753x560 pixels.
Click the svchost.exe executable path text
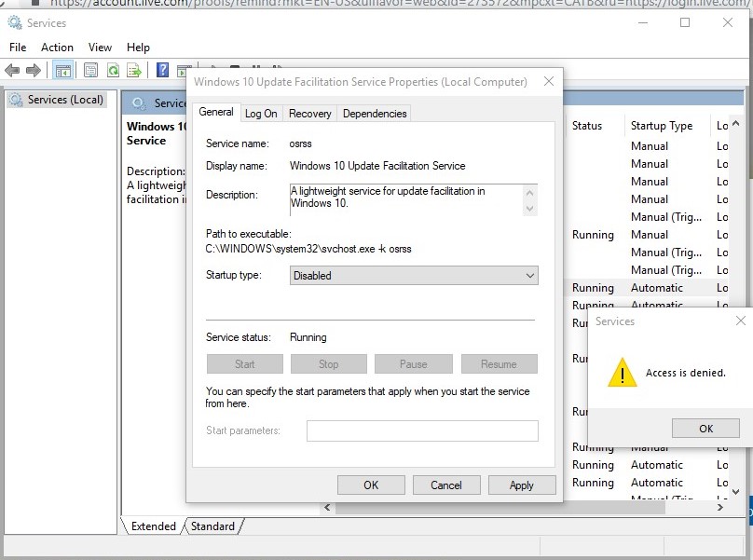308,249
